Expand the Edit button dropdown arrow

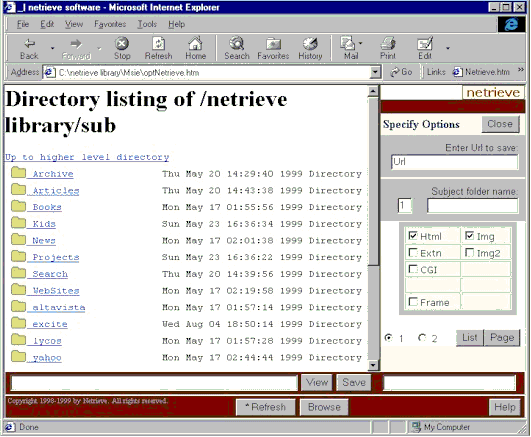(x=448, y=48)
